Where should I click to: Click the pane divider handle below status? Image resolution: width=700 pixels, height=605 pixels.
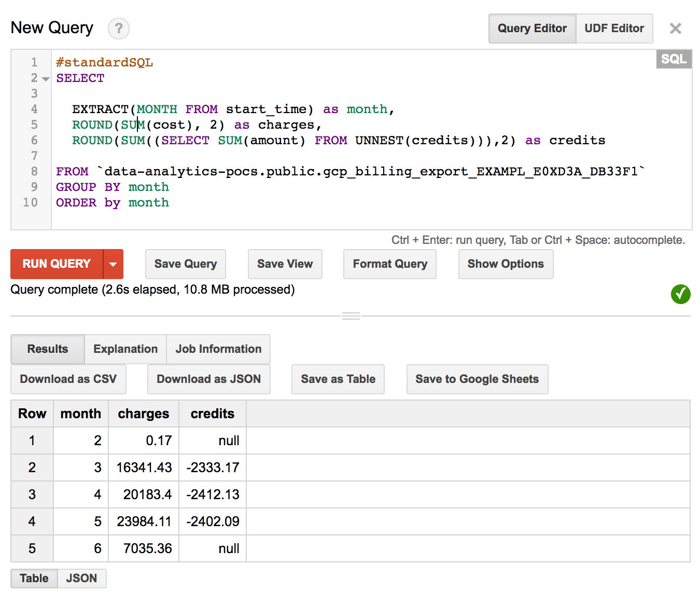351,316
